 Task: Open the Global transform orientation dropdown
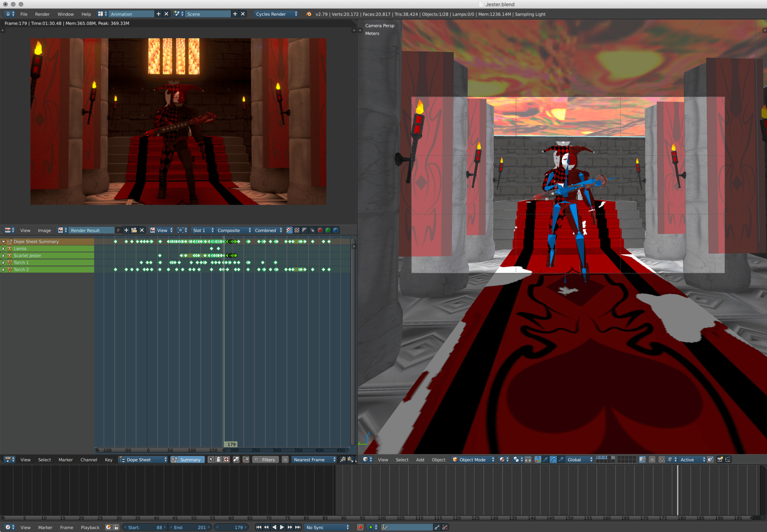click(x=579, y=460)
